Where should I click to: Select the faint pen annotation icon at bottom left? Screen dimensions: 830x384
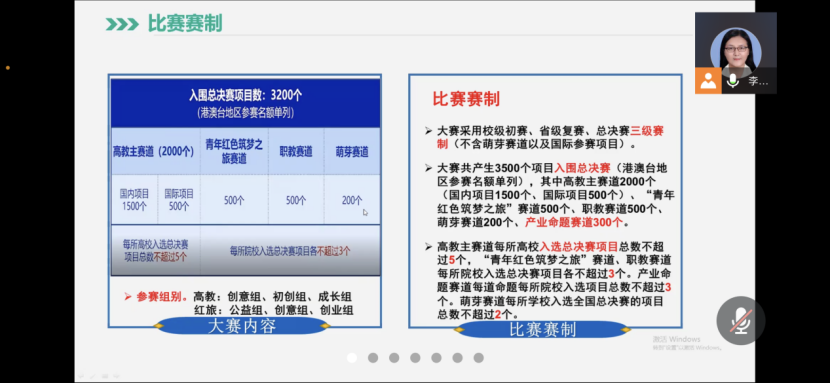92,376
